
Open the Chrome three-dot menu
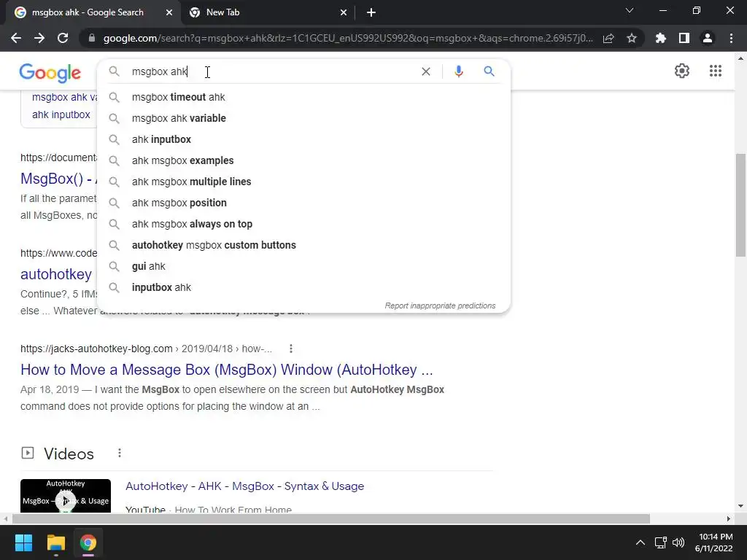click(x=731, y=38)
